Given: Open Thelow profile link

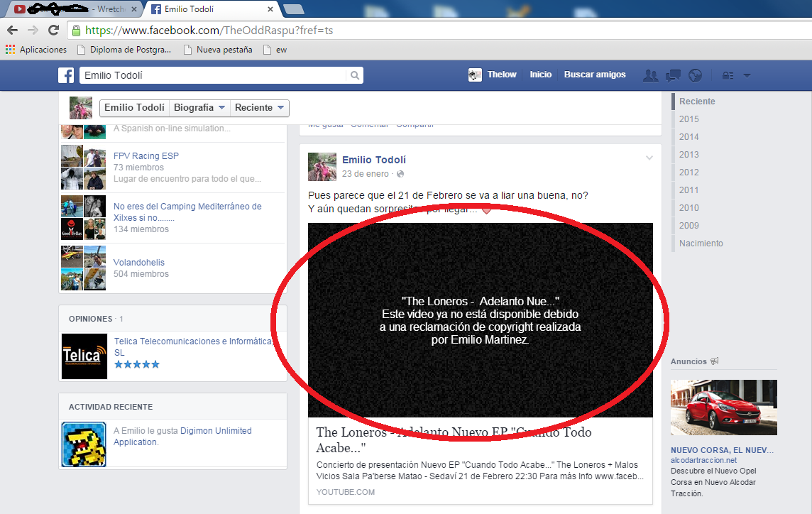Looking at the screenshot, I should [x=502, y=75].
